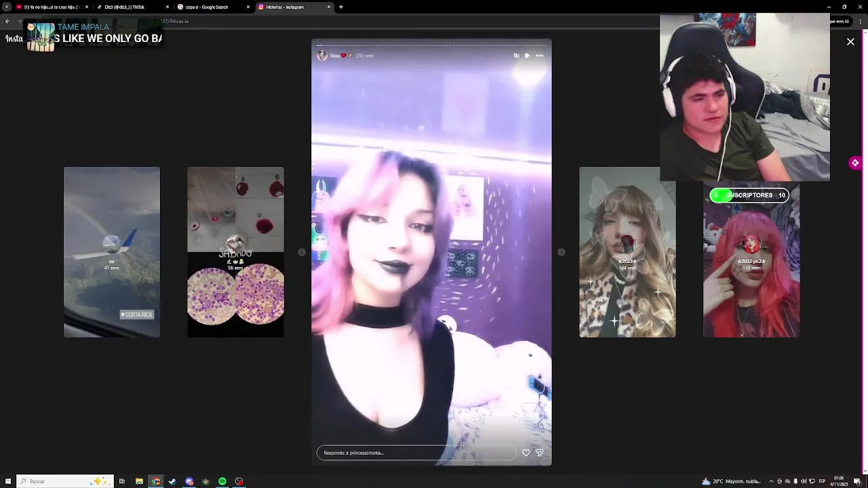Open the 'Sabado' microscope story thumbnail
868x488 pixels.
click(235, 252)
